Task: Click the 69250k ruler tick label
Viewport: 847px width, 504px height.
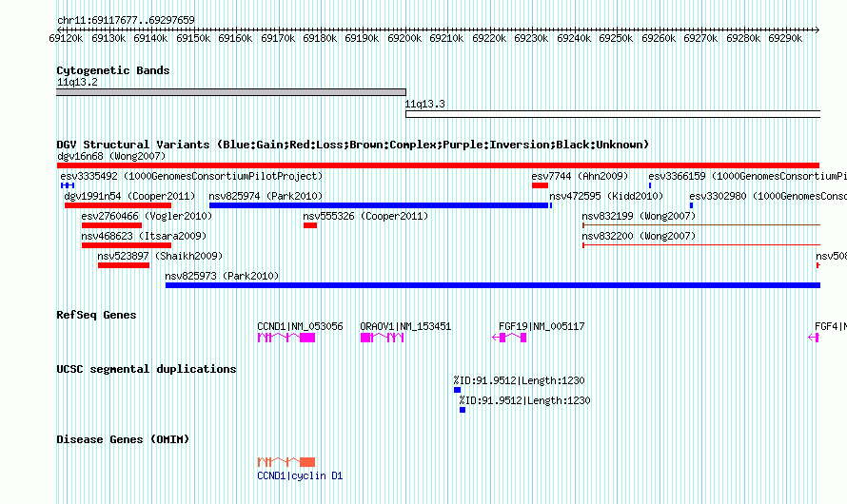Action: point(616,38)
